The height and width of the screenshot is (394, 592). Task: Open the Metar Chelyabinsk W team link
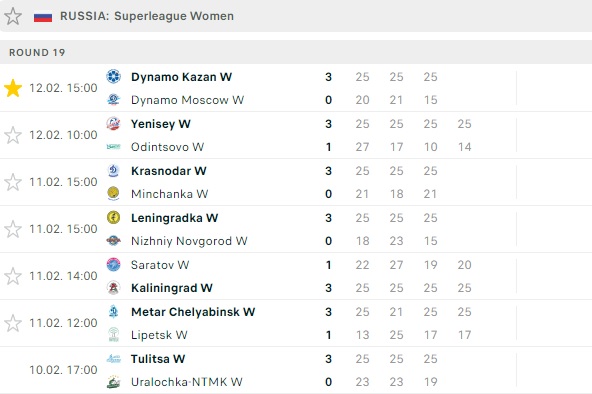tap(193, 312)
